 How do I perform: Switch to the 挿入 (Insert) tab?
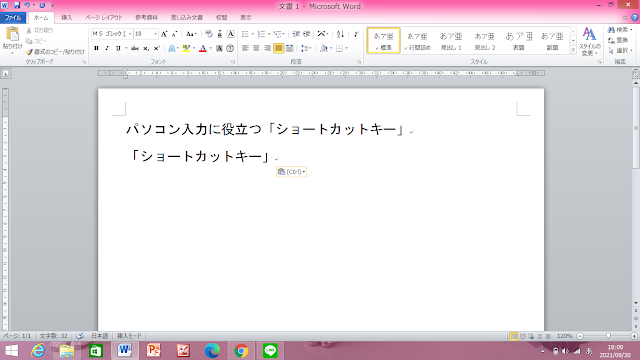pyautogui.click(x=67, y=18)
